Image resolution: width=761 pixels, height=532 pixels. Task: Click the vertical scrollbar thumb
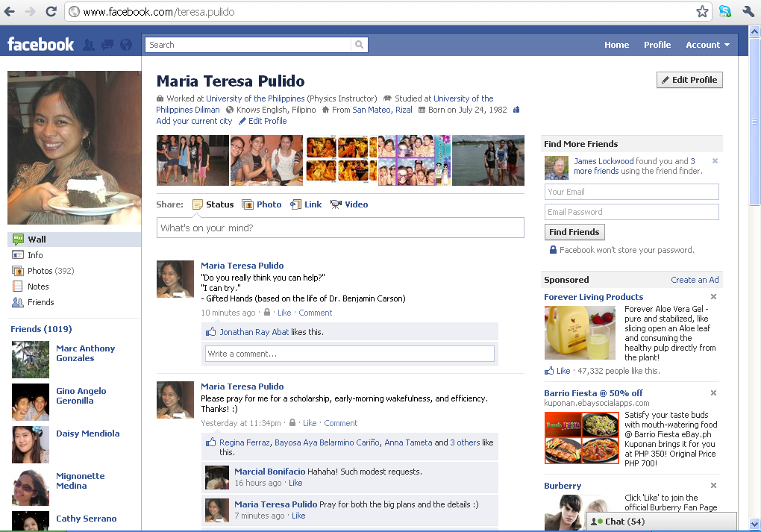click(755, 122)
